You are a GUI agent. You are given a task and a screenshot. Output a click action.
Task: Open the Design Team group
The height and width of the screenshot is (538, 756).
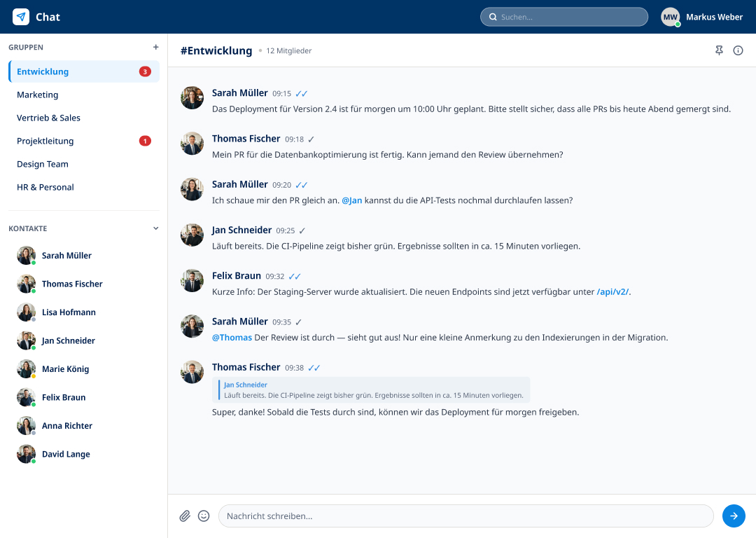coord(84,164)
